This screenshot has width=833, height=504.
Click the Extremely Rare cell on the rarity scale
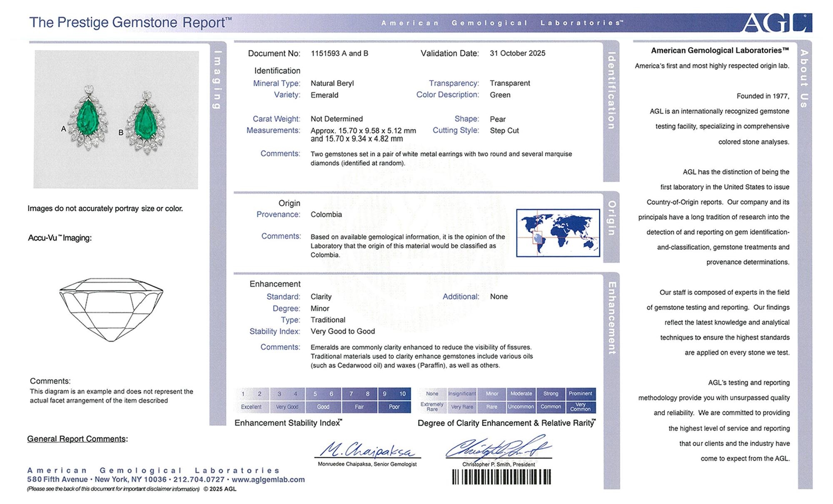(x=432, y=407)
